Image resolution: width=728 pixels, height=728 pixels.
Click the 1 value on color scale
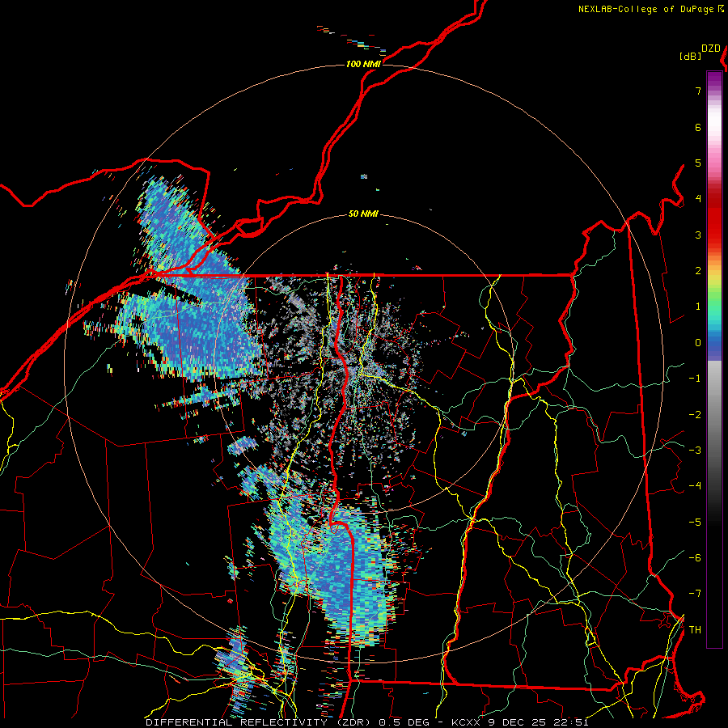698,307
